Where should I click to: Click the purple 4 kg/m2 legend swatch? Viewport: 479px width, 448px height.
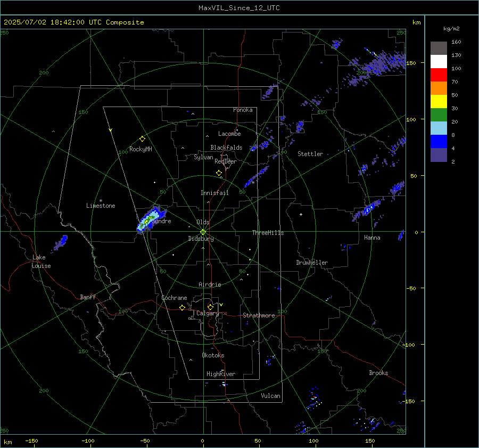click(439, 154)
